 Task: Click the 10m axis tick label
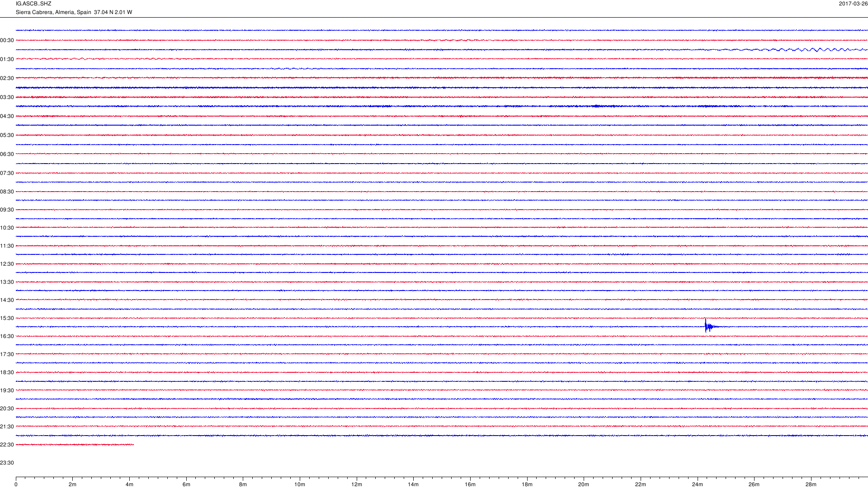(300, 485)
